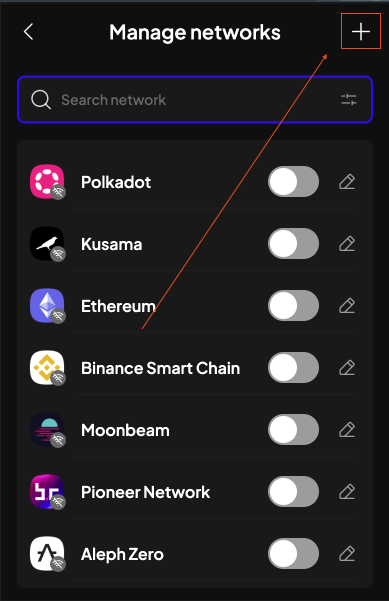389x601 pixels.
Task: Enable the Aleph Zero toggle
Action: click(x=293, y=554)
